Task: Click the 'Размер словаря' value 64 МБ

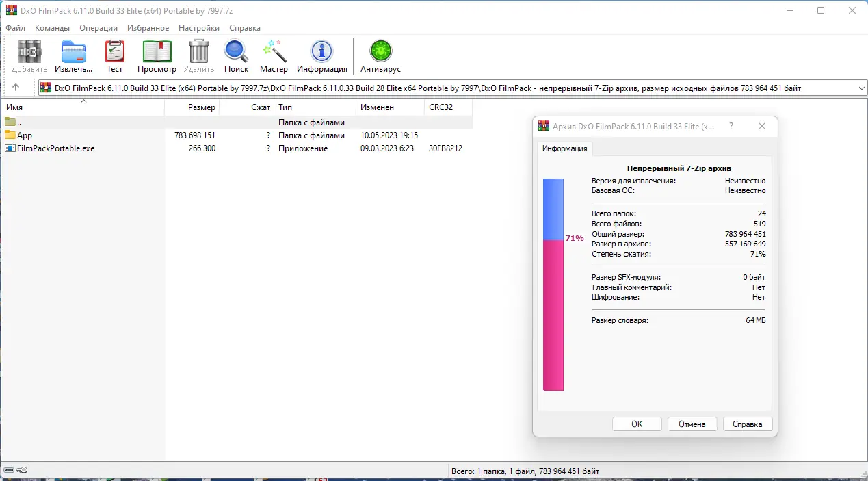Action: 756,320
